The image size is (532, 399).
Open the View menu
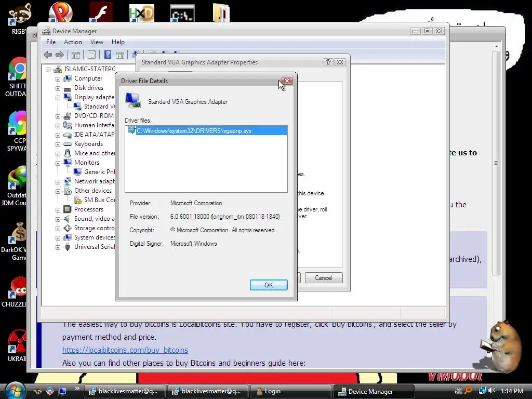tap(97, 42)
